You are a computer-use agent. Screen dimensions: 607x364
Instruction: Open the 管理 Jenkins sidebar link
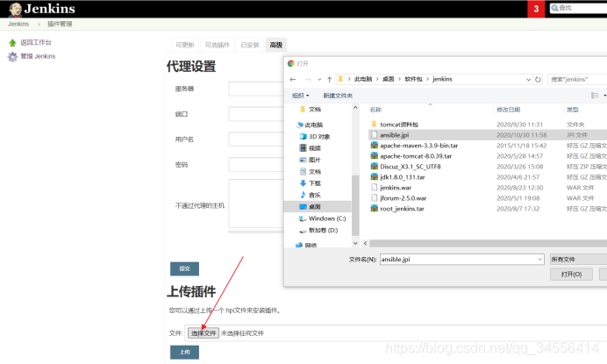tap(38, 56)
